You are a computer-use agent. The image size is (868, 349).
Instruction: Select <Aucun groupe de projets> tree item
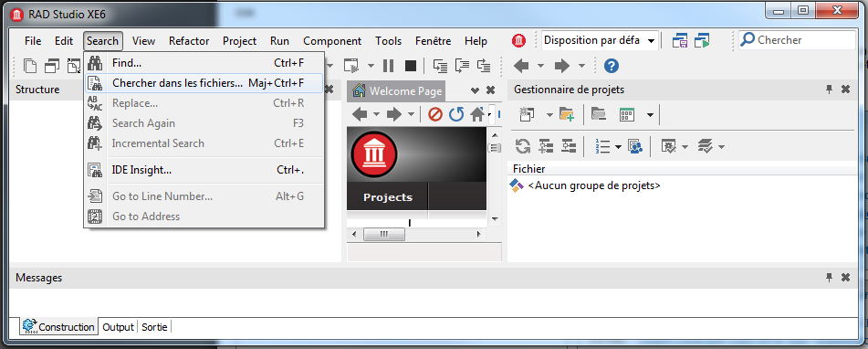pyautogui.click(x=594, y=185)
